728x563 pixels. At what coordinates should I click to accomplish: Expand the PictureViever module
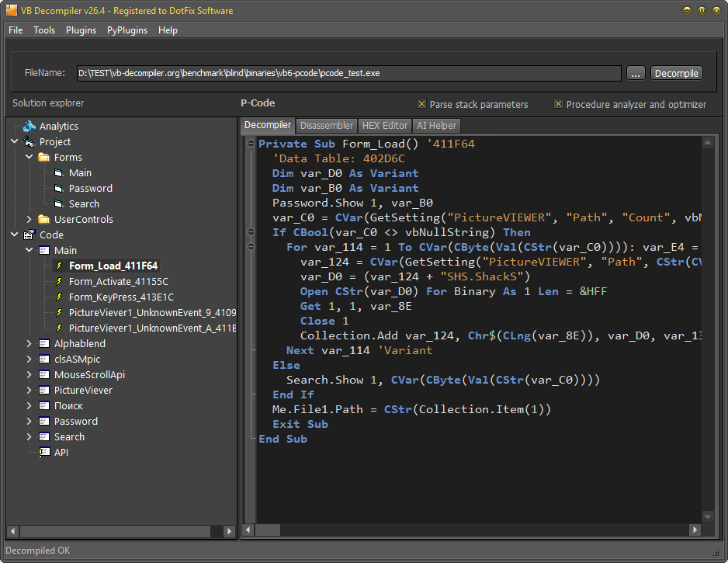coord(29,390)
